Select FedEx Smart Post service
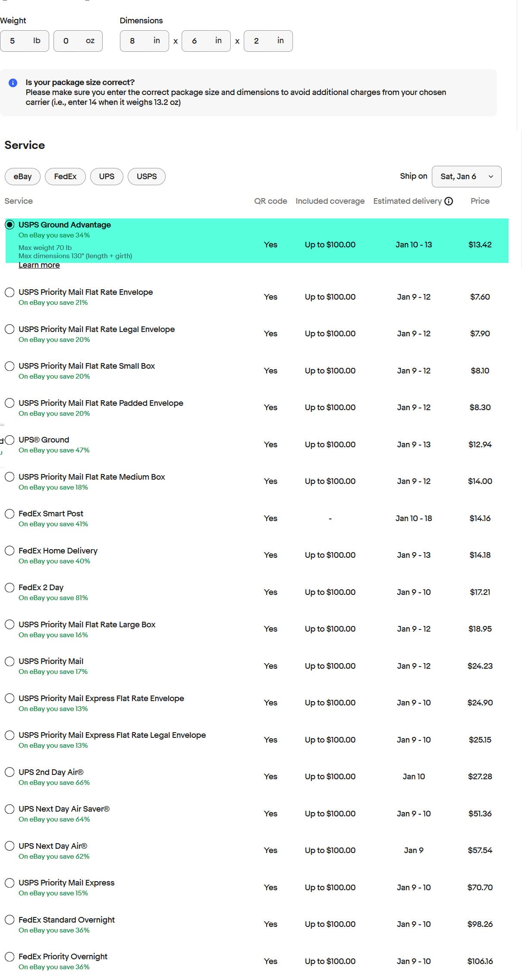This screenshot has height=980, width=522. pos(9,514)
